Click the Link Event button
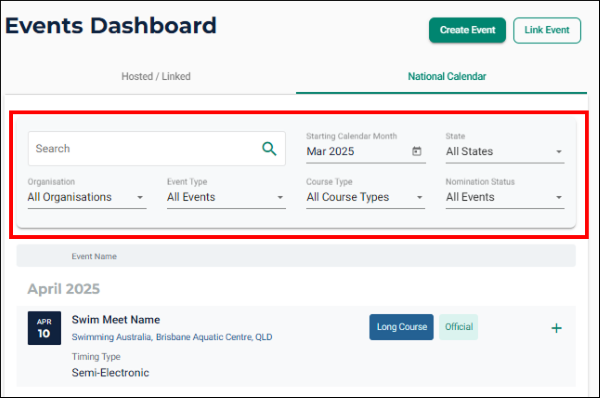This screenshot has height=398, width=600. [x=547, y=30]
